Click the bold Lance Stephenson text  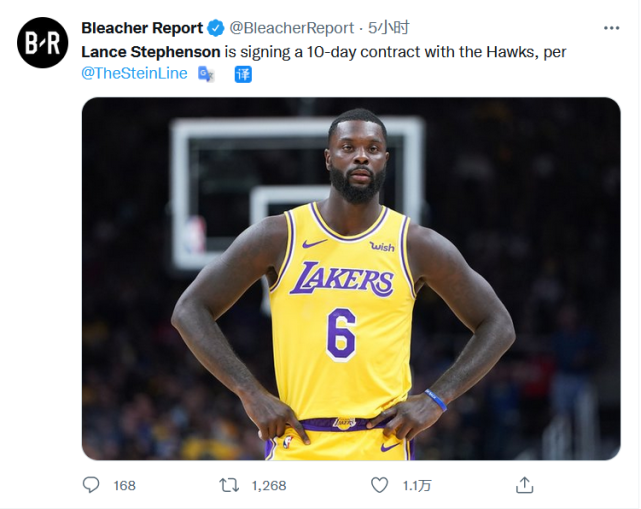click(152, 51)
